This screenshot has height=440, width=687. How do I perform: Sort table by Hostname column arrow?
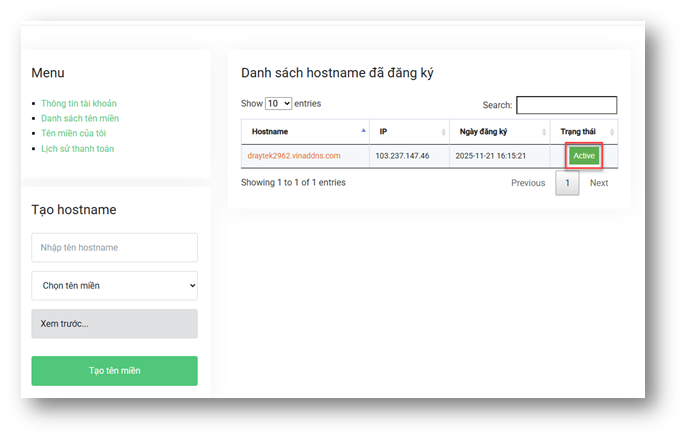click(363, 132)
